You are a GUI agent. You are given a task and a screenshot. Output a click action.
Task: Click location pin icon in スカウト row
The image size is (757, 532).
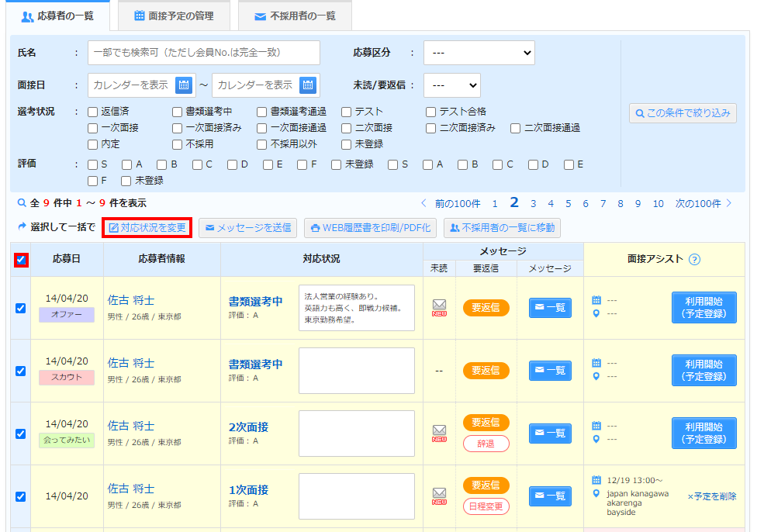point(596,376)
